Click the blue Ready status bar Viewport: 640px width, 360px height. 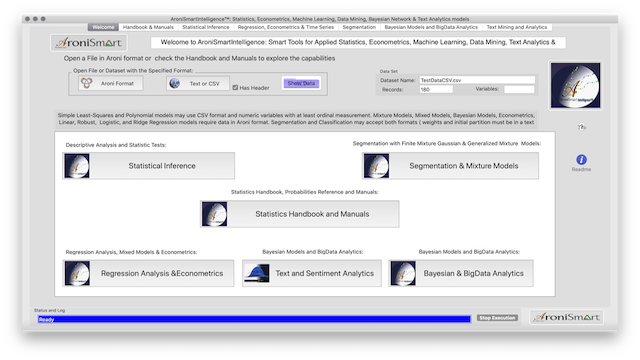[254, 319]
